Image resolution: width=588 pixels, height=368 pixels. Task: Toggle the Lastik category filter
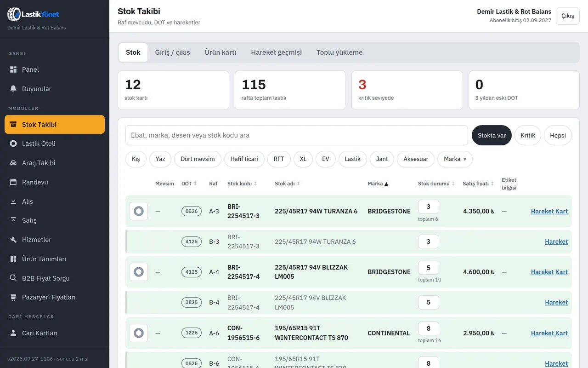pos(353,159)
